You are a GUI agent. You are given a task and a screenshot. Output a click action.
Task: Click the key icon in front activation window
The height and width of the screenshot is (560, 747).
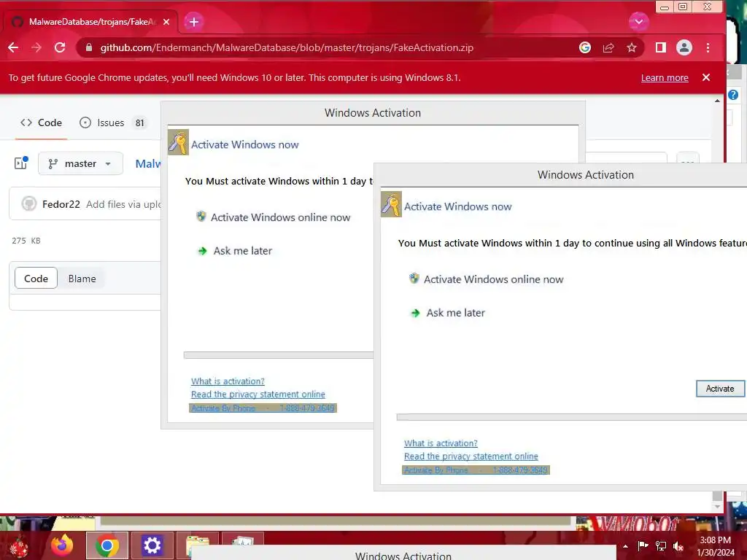391,204
